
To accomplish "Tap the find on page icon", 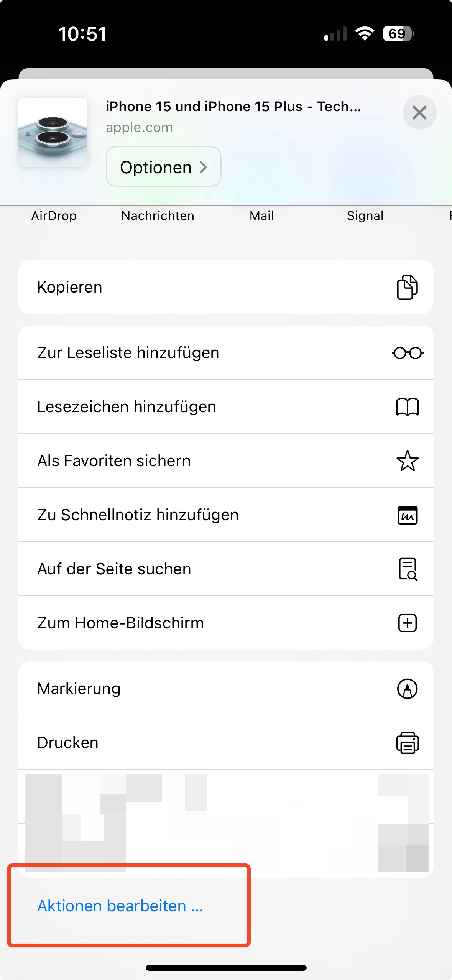I will pos(407,569).
